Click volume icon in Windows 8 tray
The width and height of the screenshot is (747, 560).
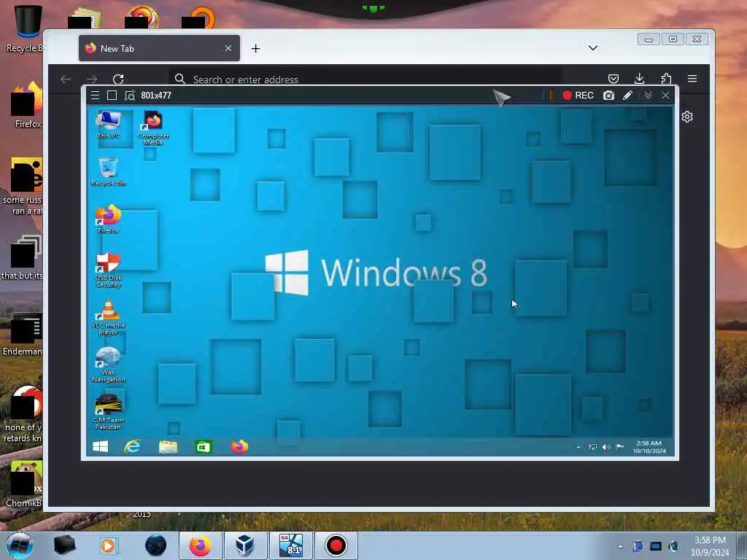pyautogui.click(x=606, y=447)
